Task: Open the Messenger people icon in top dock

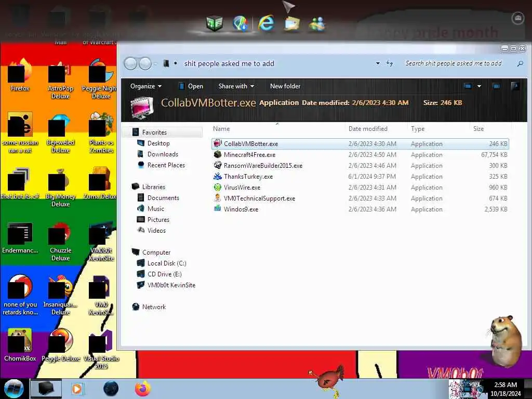Action: coord(317,24)
